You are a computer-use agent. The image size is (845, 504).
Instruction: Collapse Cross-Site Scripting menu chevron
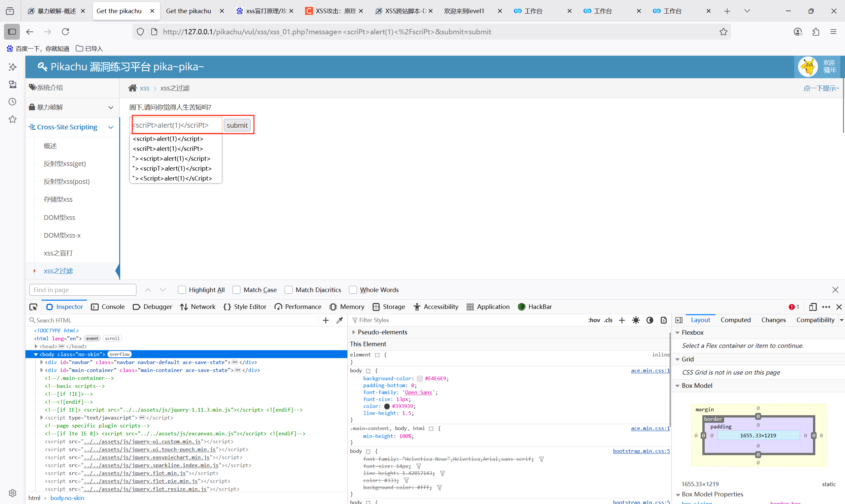(x=111, y=127)
